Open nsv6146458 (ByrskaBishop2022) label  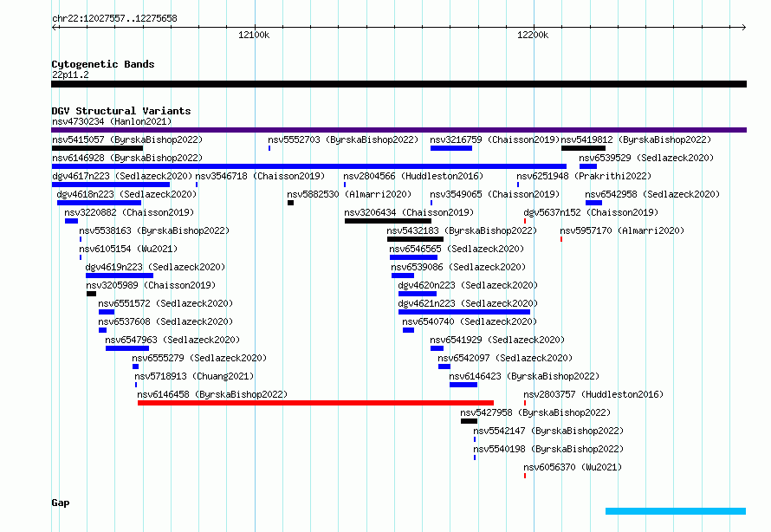click(212, 394)
